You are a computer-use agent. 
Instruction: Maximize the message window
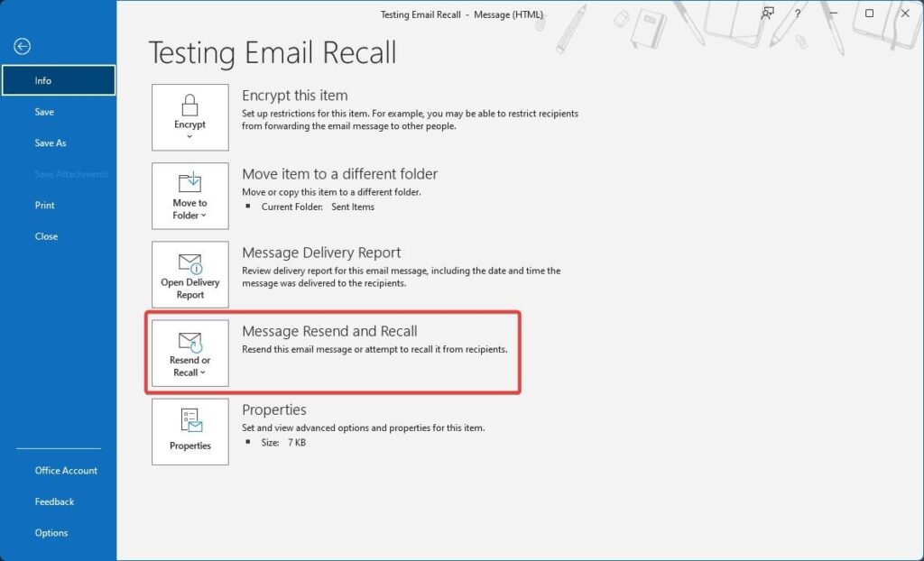(x=869, y=13)
